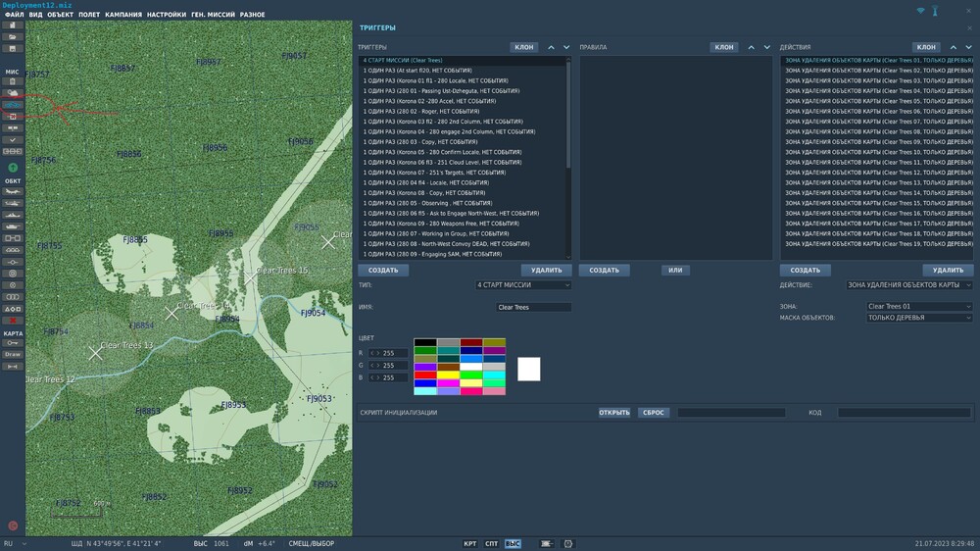The height and width of the screenshot is (551, 980).
Task: Open the МАСКА ОБЪЕКТОВ dropdown
Action: click(919, 318)
